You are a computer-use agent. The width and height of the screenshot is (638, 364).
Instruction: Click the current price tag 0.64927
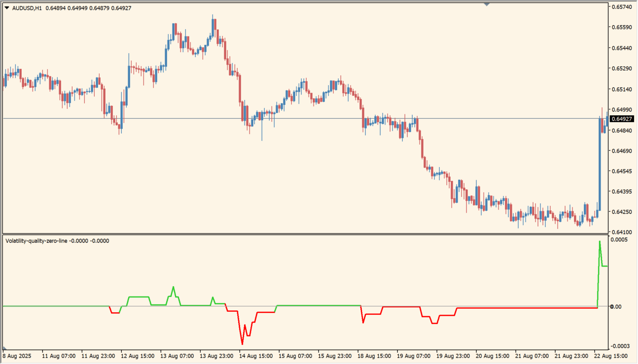[x=621, y=118]
